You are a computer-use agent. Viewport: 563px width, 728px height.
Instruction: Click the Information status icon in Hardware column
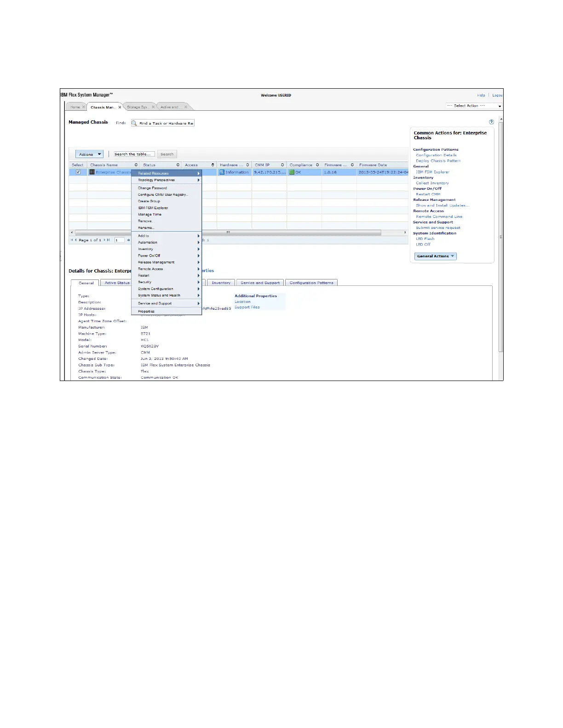coord(222,172)
